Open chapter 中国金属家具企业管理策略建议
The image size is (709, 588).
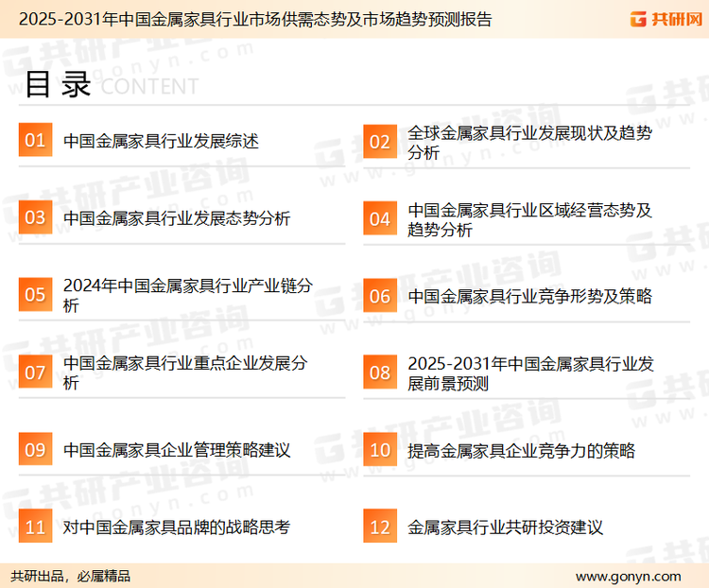tap(177, 450)
